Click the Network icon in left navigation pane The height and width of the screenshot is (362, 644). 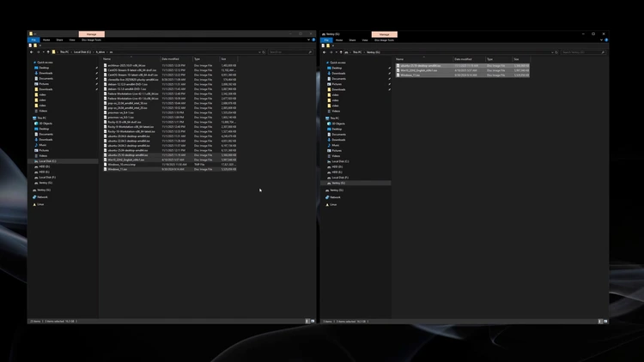pos(34,197)
